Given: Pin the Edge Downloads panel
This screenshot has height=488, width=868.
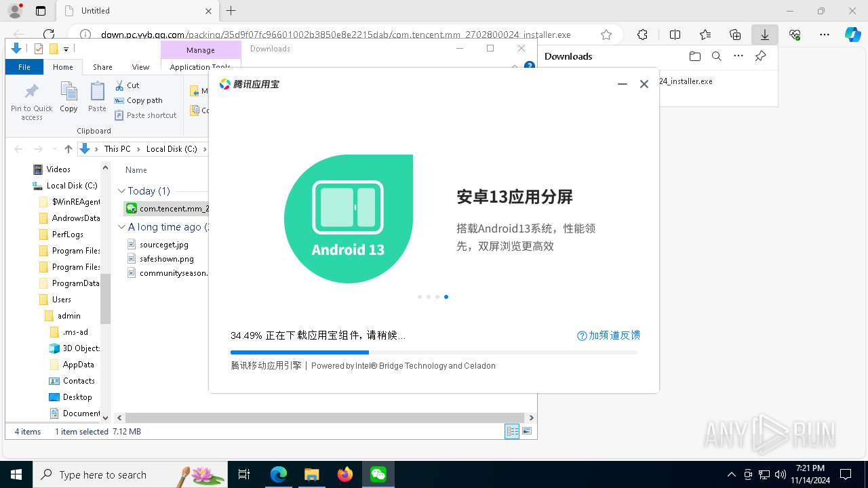Looking at the screenshot, I should [x=760, y=56].
